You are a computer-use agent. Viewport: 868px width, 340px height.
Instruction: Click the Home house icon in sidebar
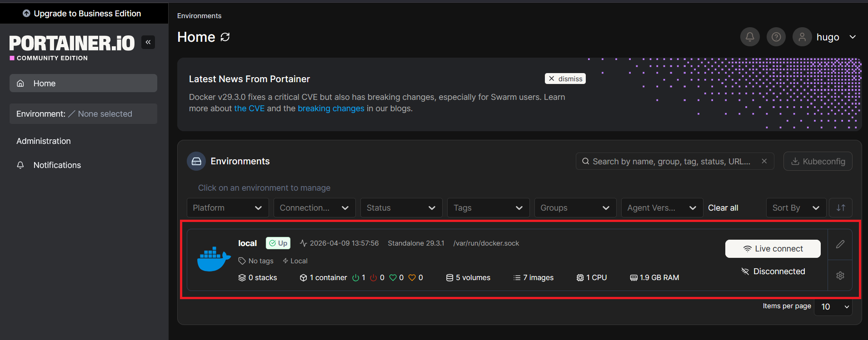pyautogui.click(x=20, y=84)
